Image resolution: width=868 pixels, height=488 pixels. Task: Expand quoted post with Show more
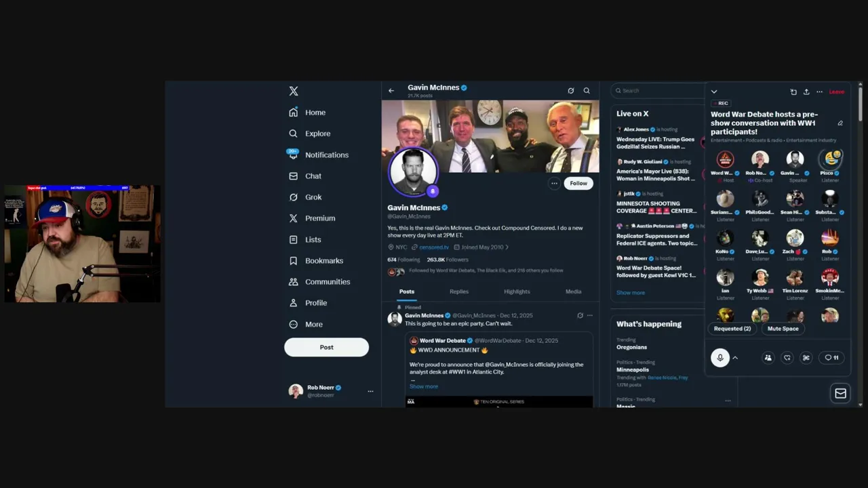(x=424, y=386)
